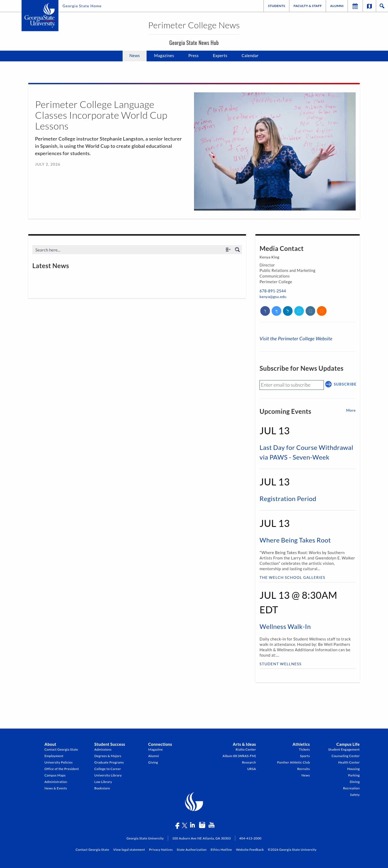Screen dimensions: 388x868
Task: Click the 404-413-2000 footer phone number
Action: pyautogui.click(x=250, y=838)
